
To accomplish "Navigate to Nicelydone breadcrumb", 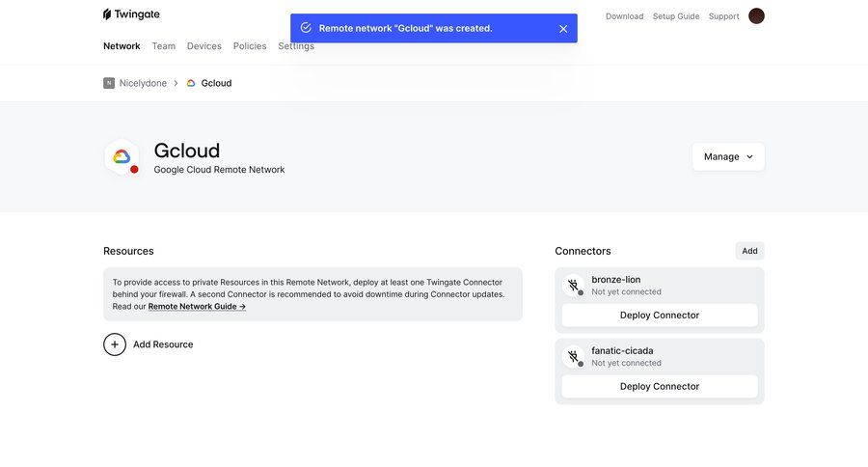I will tap(143, 83).
